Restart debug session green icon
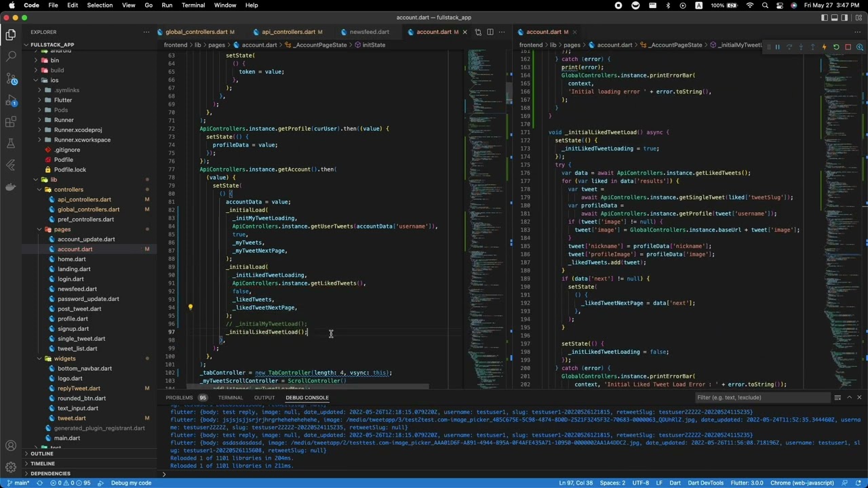The height and width of the screenshot is (488, 868). (x=836, y=47)
